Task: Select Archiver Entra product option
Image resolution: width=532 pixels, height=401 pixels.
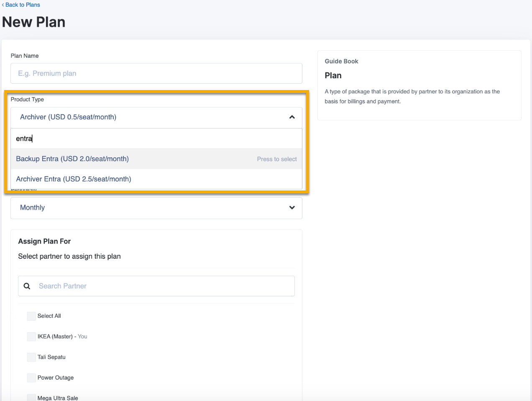Action: click(x=74, y=179)
